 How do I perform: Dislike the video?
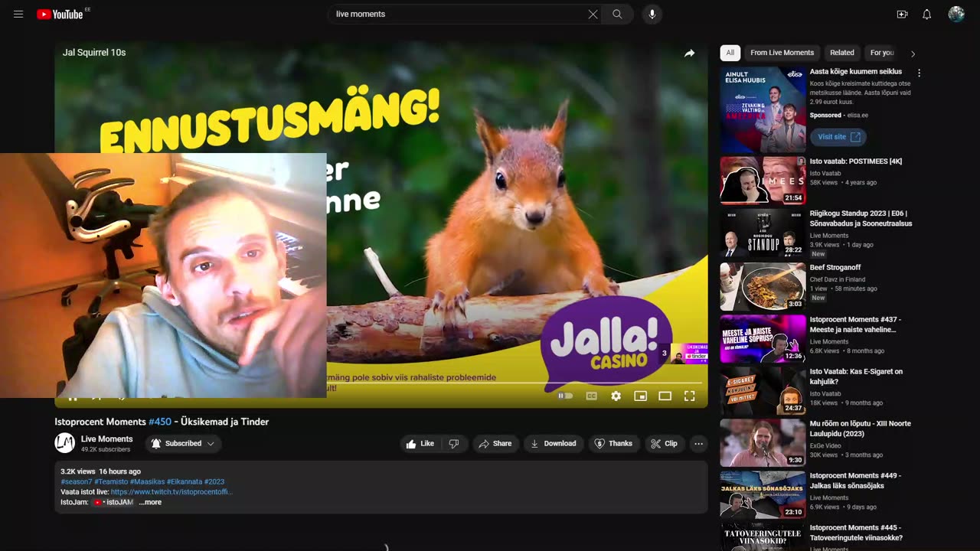[454, 443]
